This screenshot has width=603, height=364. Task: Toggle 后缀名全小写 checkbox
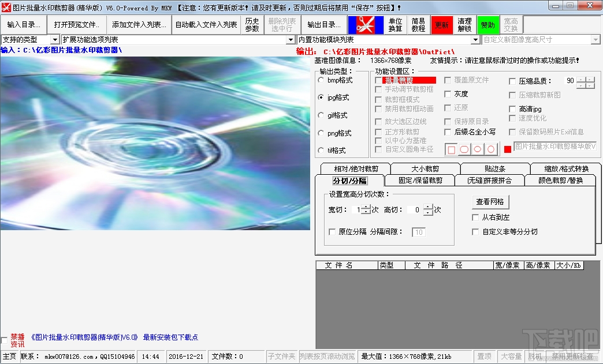coord(448,132)
